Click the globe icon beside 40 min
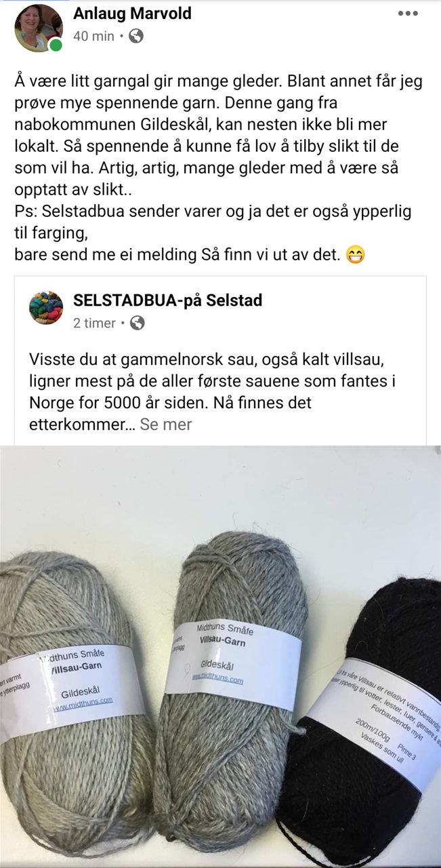 (x=136, y=36)
